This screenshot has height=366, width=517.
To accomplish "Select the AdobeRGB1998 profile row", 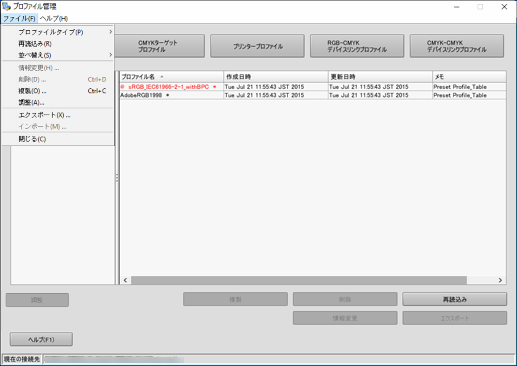I will click(x=313, y=95).
